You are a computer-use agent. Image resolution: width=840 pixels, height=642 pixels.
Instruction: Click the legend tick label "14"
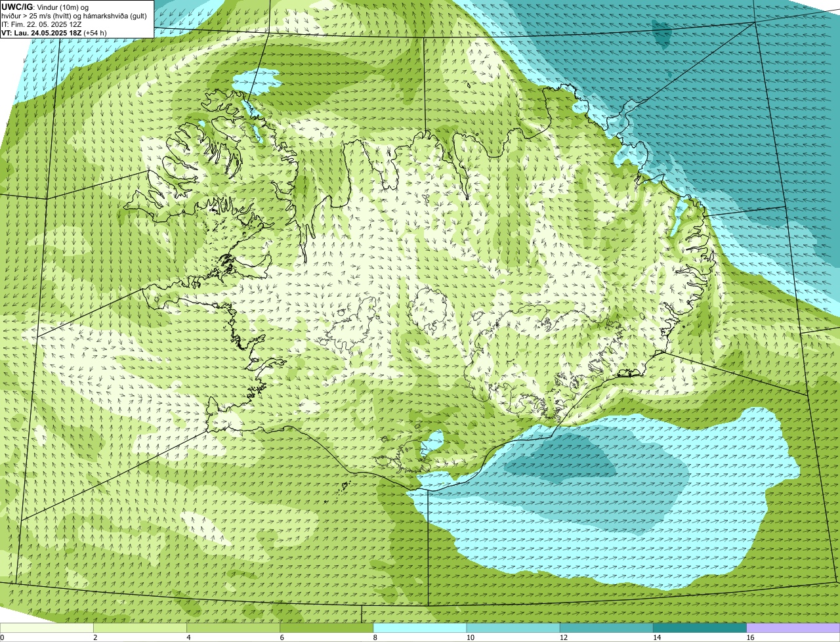[656, 637]
